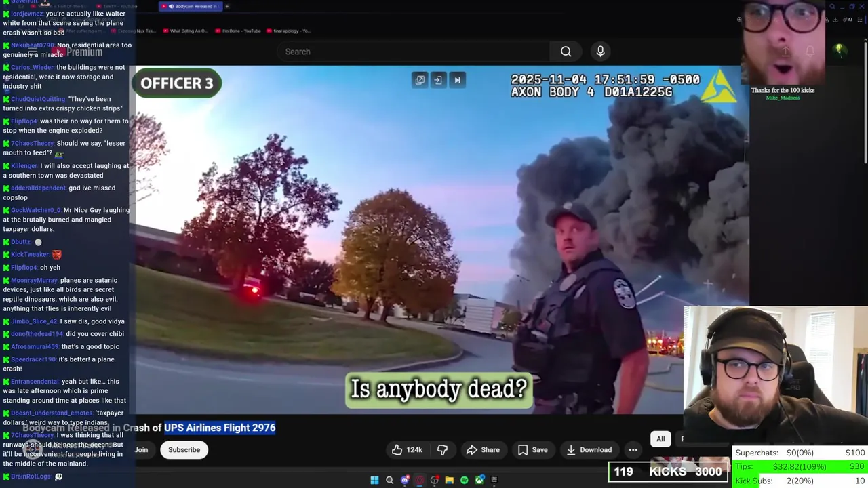Image resolution: width=868 pixels, height=488 pixels.
Task: Click the Mike_Madness name under webcam
Action: (783, 98)
